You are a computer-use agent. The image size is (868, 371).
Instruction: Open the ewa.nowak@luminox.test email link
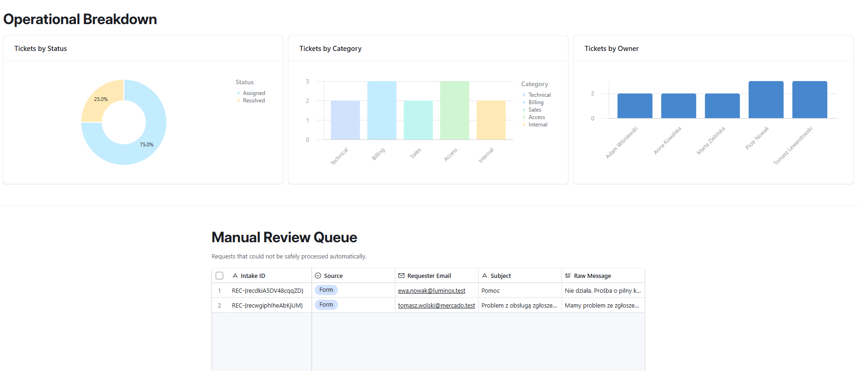pos(431,291)
